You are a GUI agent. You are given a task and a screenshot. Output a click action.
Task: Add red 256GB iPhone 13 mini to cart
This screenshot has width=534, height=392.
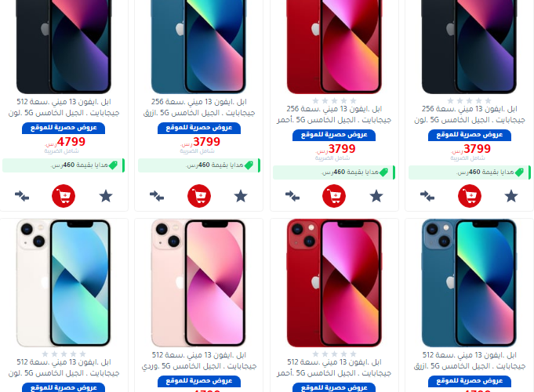334,196
